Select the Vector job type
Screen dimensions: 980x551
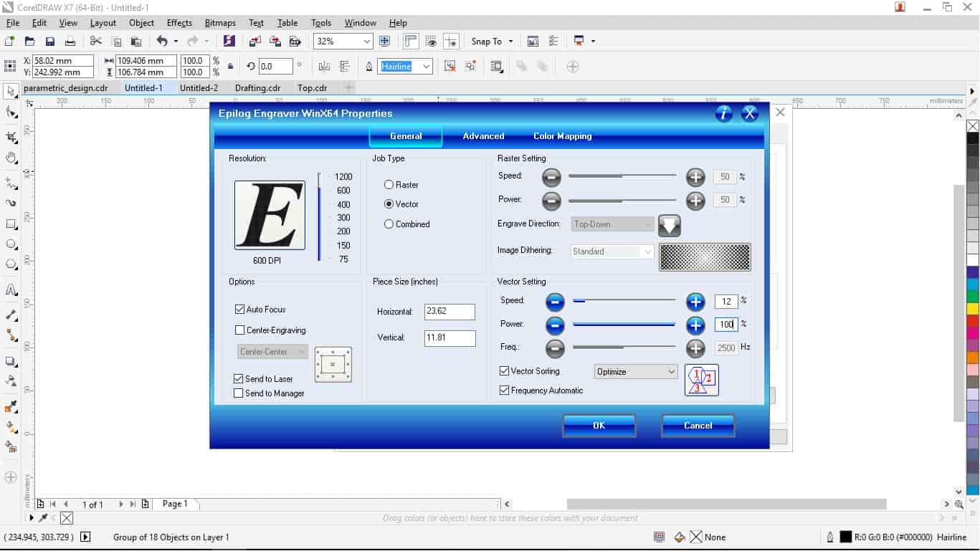(401, 204)
